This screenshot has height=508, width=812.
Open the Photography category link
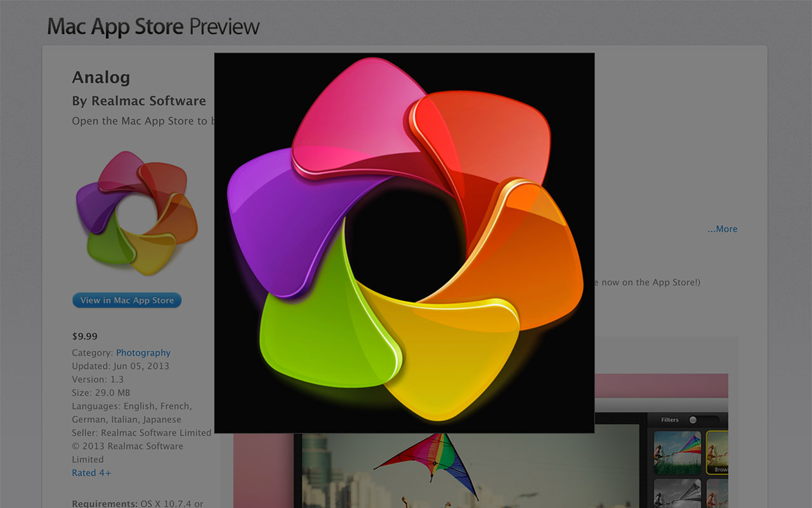point(143,352)
